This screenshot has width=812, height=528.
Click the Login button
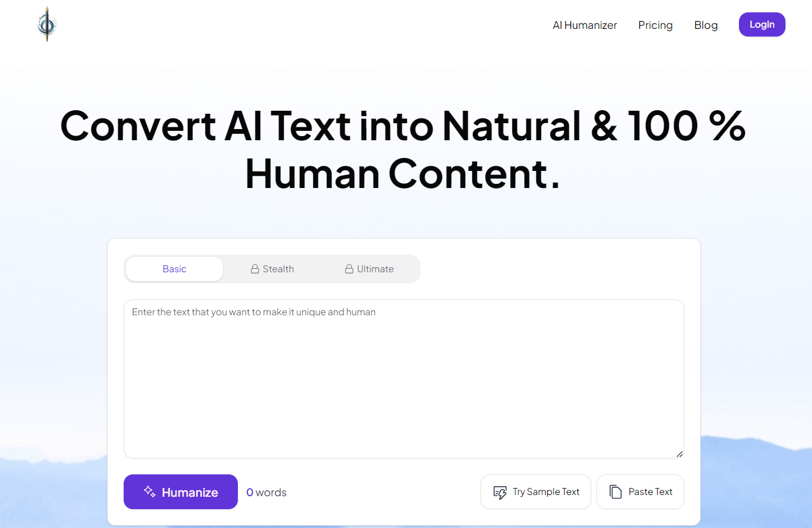762,24
